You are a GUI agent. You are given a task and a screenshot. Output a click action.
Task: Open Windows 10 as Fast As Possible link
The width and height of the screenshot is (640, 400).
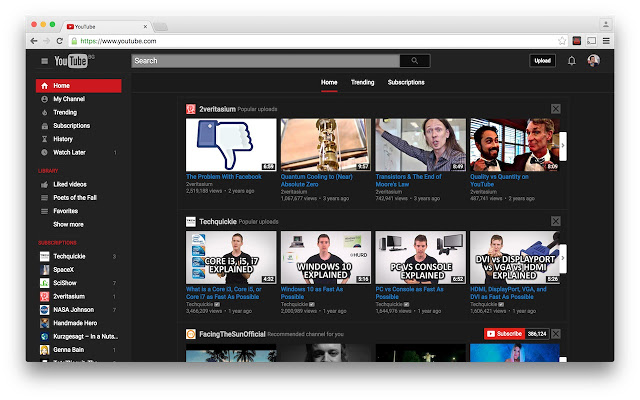pyautogui.click(x=312, y=293)
